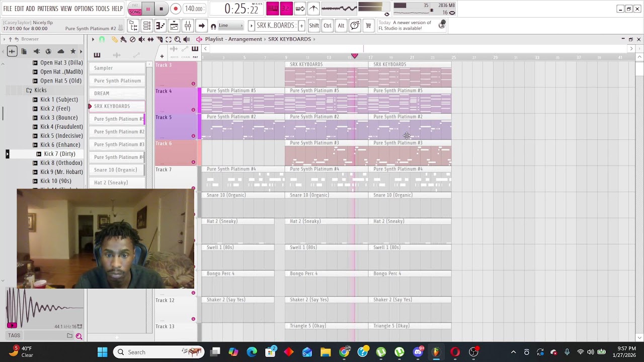Expand arrow after SRX KEYBOARDS breadcrumb
The height and width of the screenshot is (362, 644).
[314, 39]
